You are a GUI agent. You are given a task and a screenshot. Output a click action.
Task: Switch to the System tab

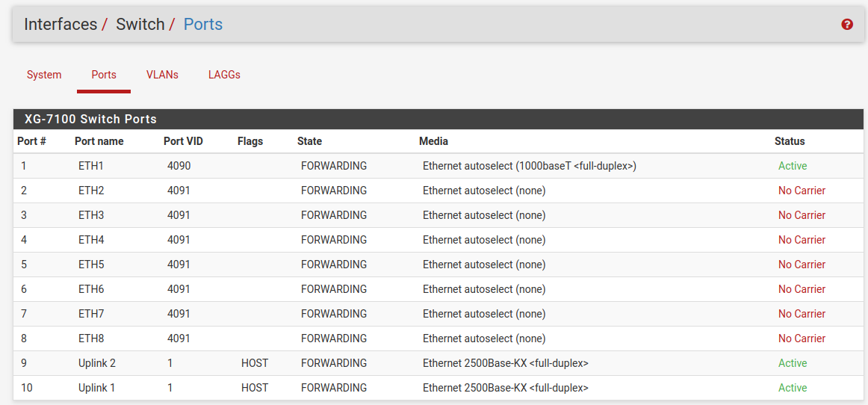pyautogui.click(x=44, y=75)
